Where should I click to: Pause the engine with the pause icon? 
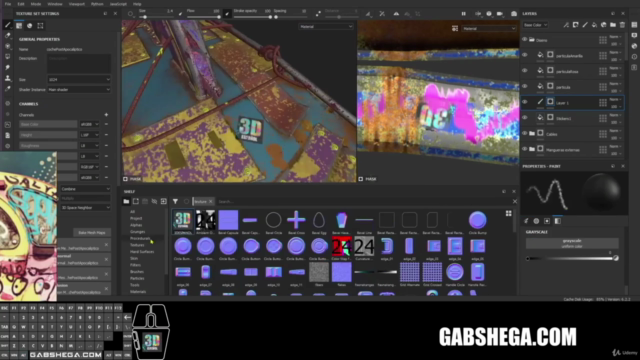(464, 14)
